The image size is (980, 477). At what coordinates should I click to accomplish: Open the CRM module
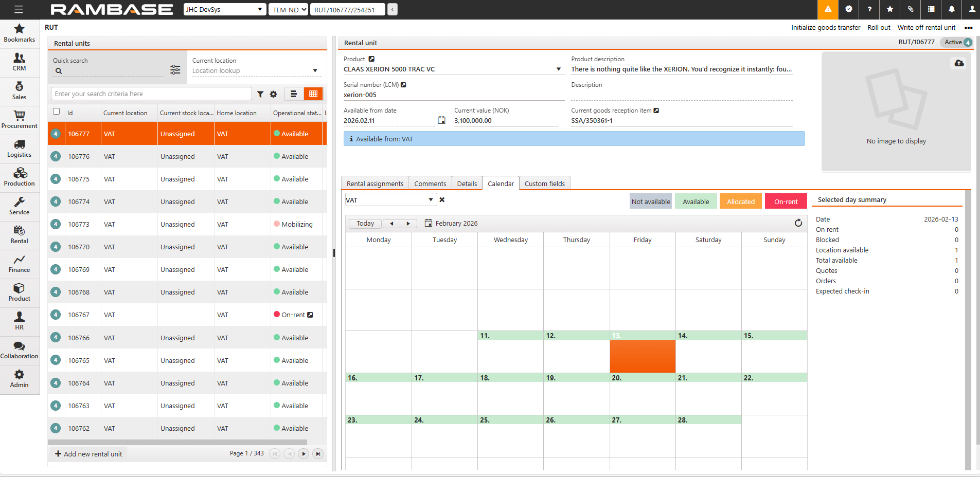20,62
